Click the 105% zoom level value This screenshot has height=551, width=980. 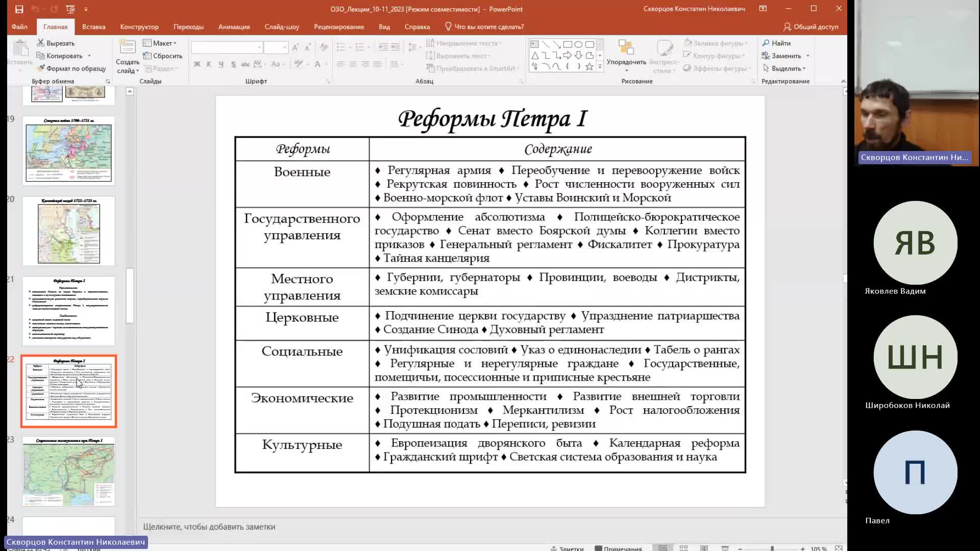819,548
